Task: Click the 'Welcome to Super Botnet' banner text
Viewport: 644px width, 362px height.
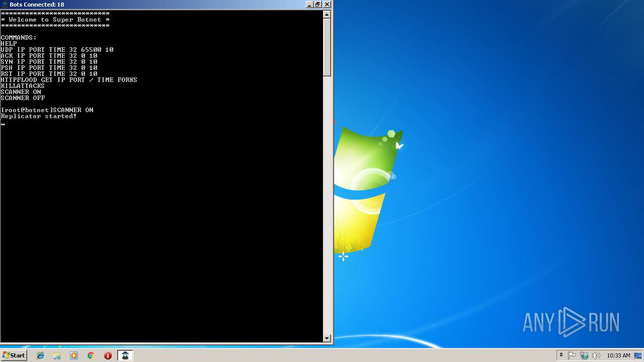Action: click(x=55, y=20)
